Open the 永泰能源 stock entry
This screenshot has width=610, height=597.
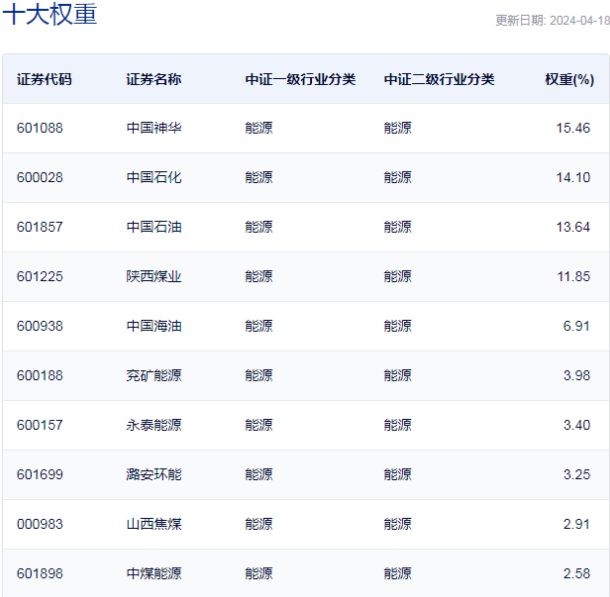tap(154, 425)
